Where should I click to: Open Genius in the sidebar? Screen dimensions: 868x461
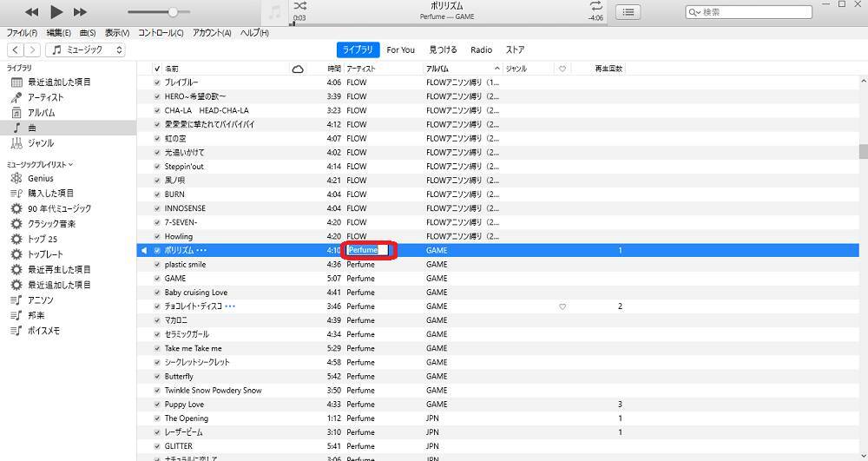[40, 178]
